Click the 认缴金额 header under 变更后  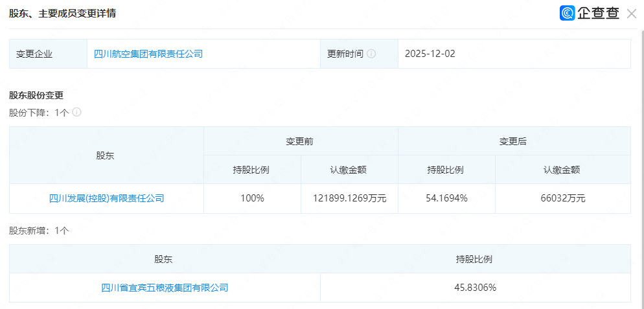[x=562, y=170]
